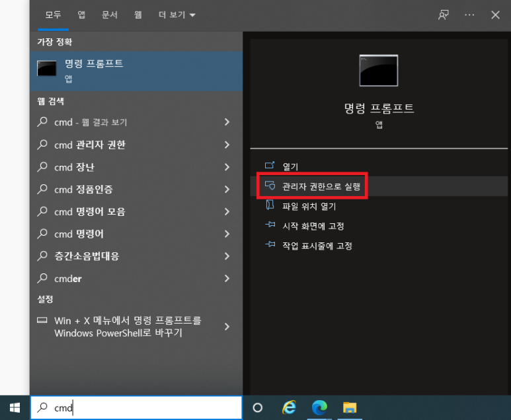This screenshot has width=511, height=420.
Task: Click search icon beside cmd - 웹 결과 보기
Action: click(42, 122)
